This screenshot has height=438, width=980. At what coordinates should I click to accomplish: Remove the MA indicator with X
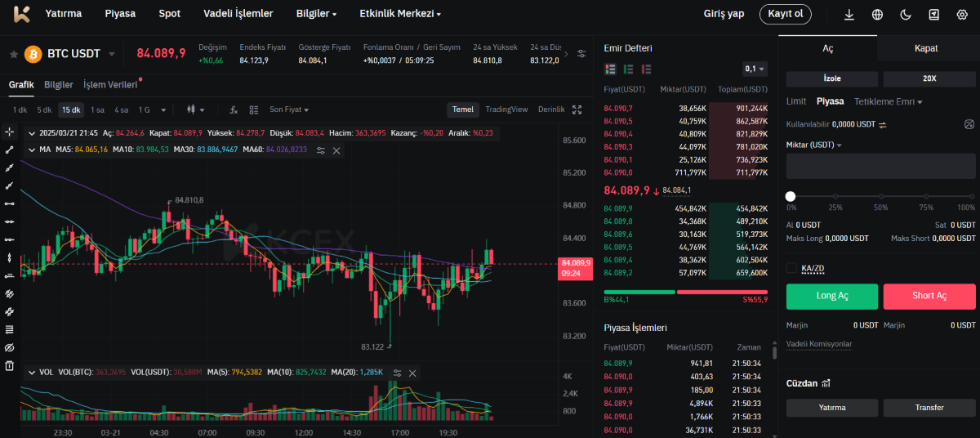[336, 150]
